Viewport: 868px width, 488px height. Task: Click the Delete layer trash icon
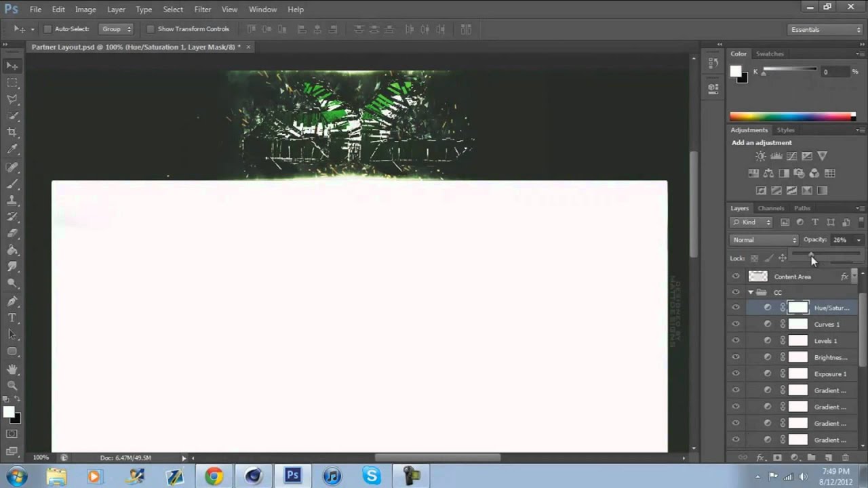pos(845,458)
